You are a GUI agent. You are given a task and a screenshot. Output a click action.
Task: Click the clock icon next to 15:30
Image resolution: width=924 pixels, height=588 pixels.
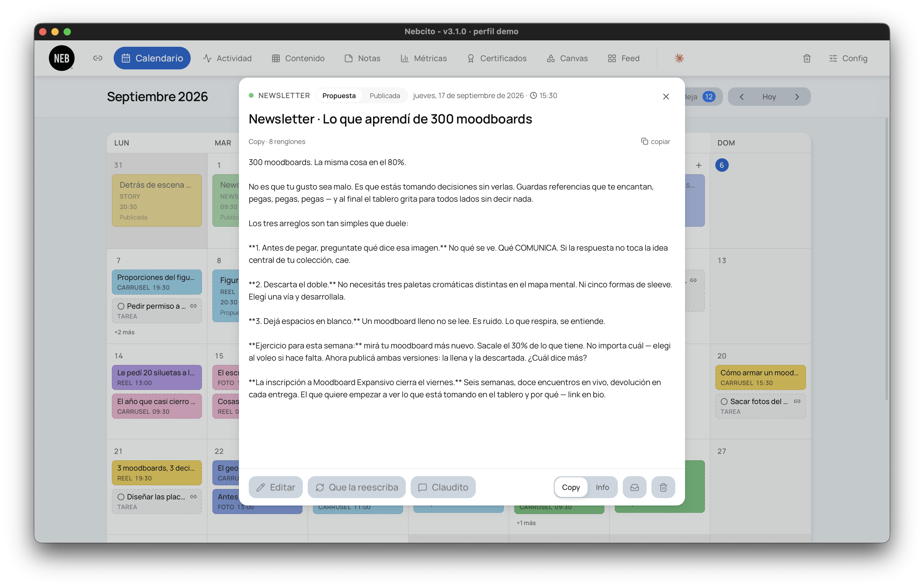tap(533, 96)
